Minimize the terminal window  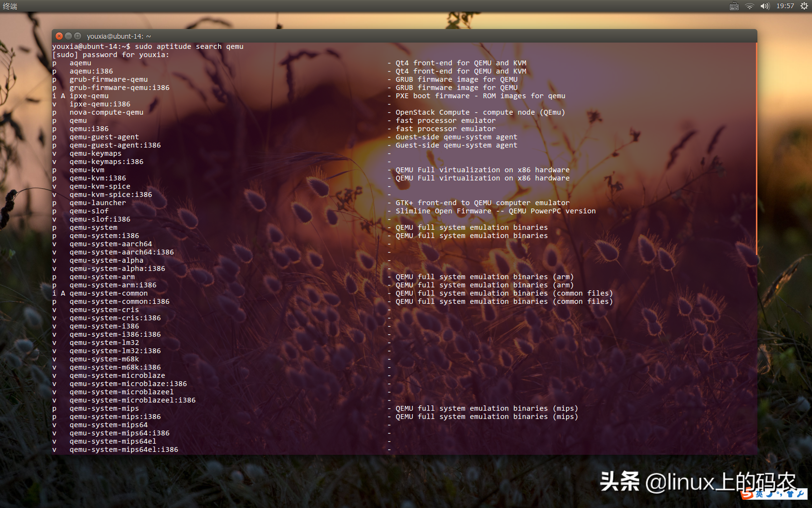tap(68, 36)
